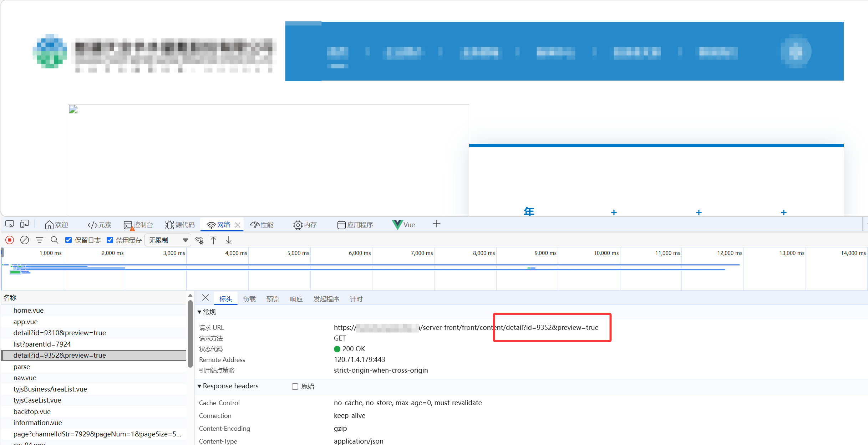Click the request list scrollbar

pos(190,333)
